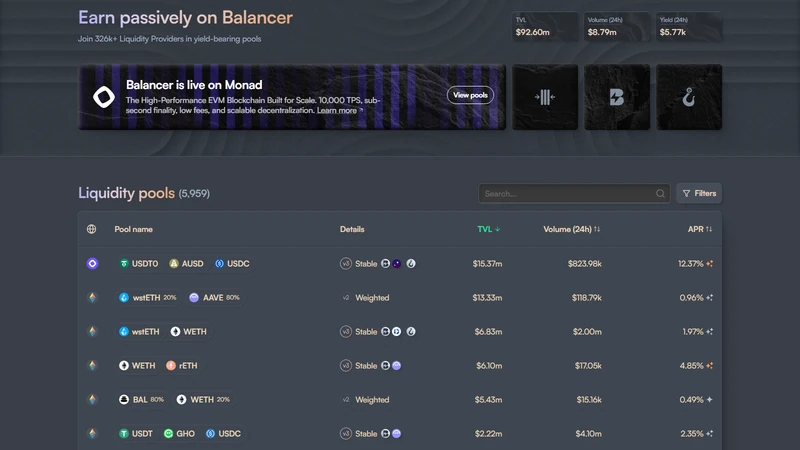800x450 pixels.
Task: Click the Monad network icon on USDT0 row
Action: point(92,263)
